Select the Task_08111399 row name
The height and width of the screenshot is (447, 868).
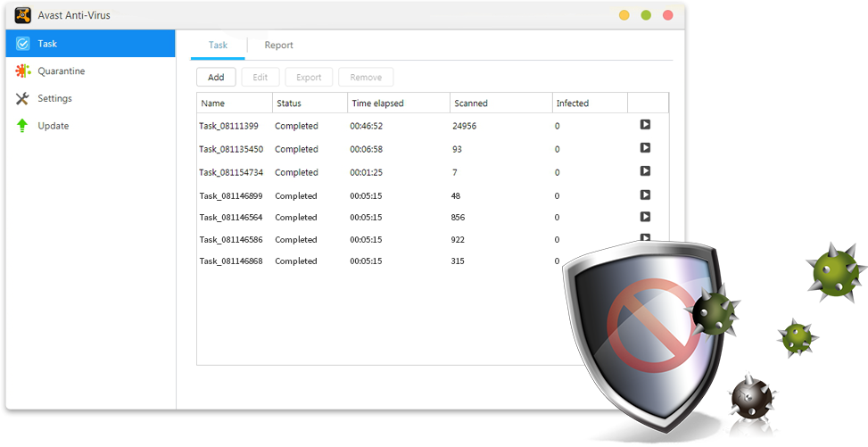pos(228,127)
